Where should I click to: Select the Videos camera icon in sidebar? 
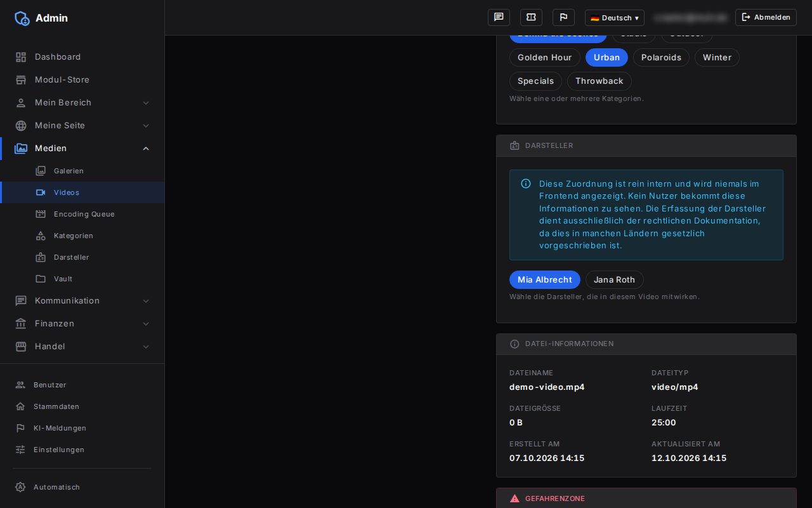(x=41, y=192)
